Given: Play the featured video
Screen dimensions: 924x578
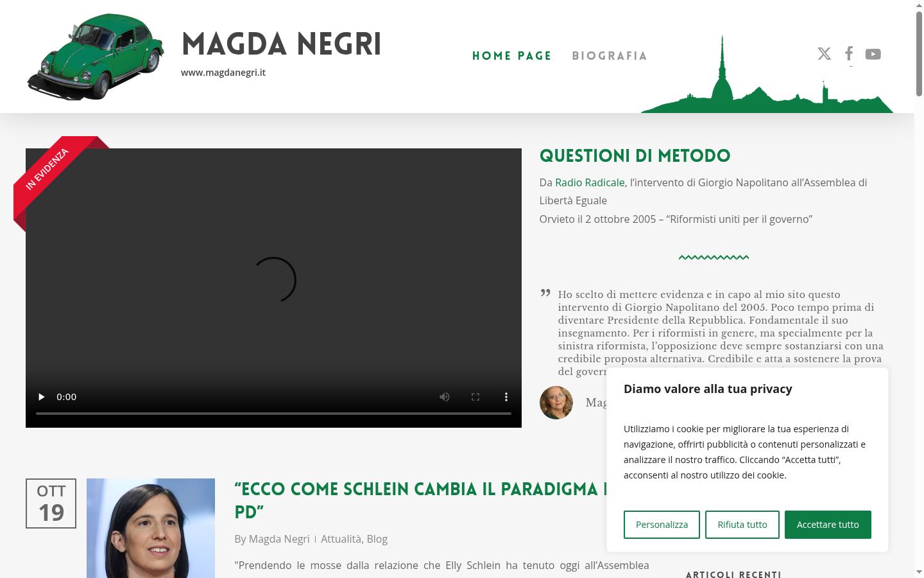Looking at the screenshot, I should tap(42, 397).
